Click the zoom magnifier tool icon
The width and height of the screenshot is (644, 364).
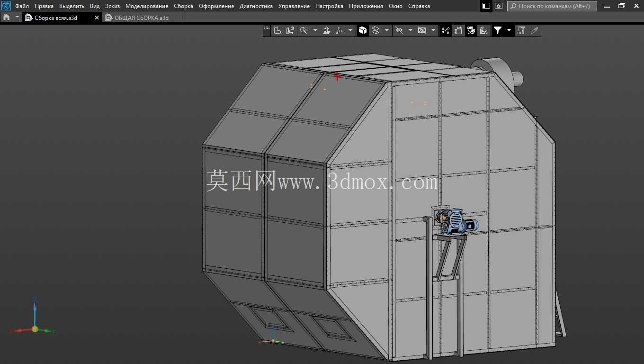coord(304,30)
